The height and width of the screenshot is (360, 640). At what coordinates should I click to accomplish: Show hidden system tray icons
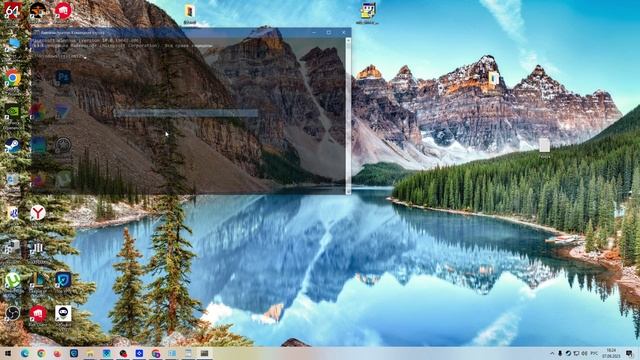click(x=552, y=353)
